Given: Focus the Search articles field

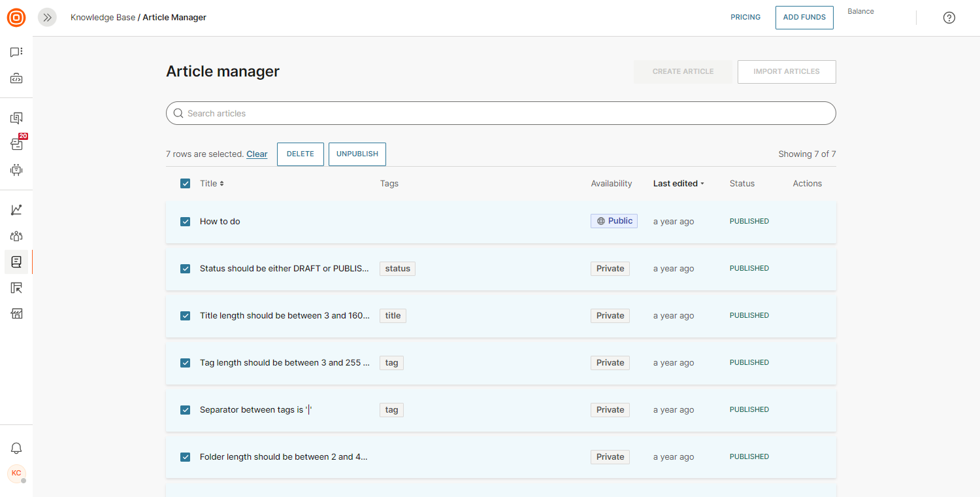Looking at the screenshot, I should point(500,113).
